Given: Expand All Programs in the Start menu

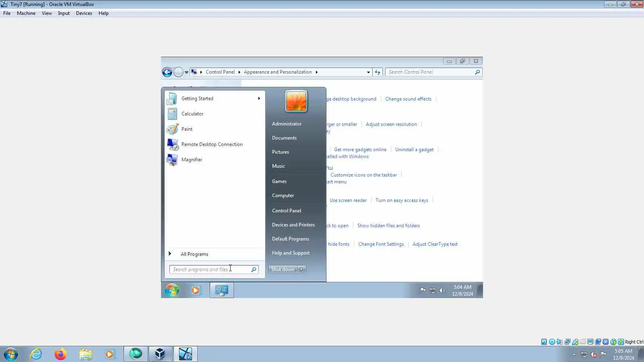Looking at the screenshot, I should tap(215, 254).
